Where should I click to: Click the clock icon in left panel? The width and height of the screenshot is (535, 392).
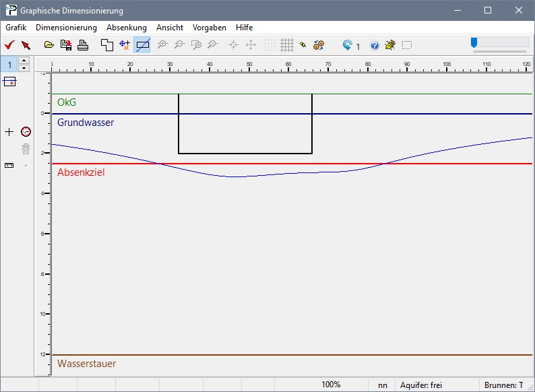(x=26, y=131)
